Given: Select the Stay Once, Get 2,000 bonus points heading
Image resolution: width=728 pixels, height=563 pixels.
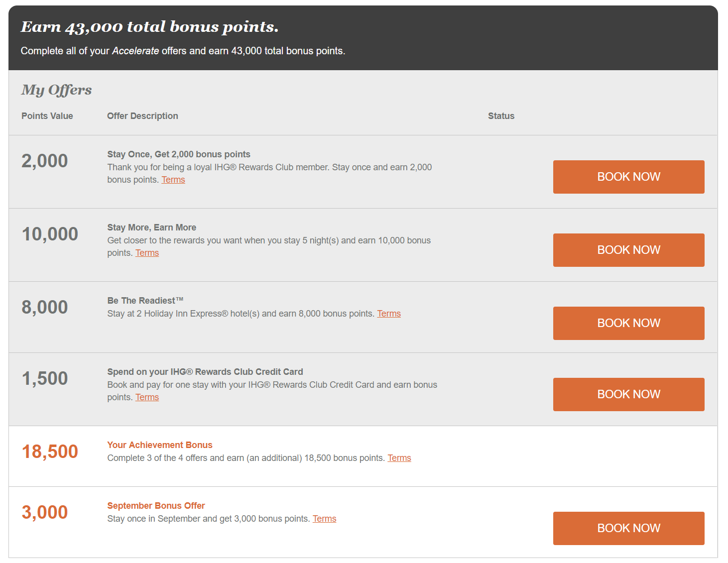Looking at the screenshot, I should [x=178, y=154].
